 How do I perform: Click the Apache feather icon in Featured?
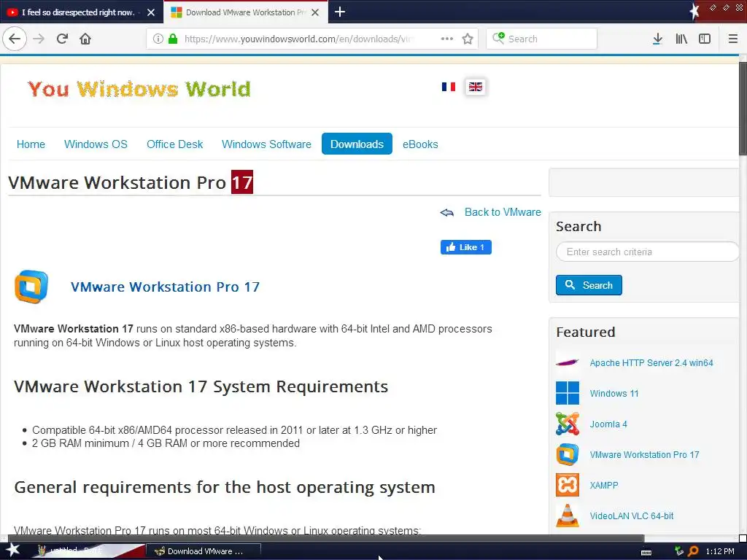[x=568, y=362]
